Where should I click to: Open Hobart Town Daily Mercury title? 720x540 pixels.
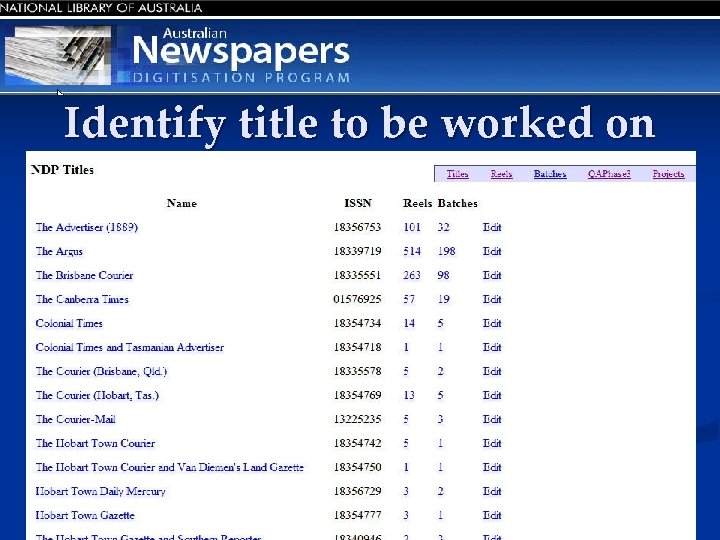(x=100, y=491)
